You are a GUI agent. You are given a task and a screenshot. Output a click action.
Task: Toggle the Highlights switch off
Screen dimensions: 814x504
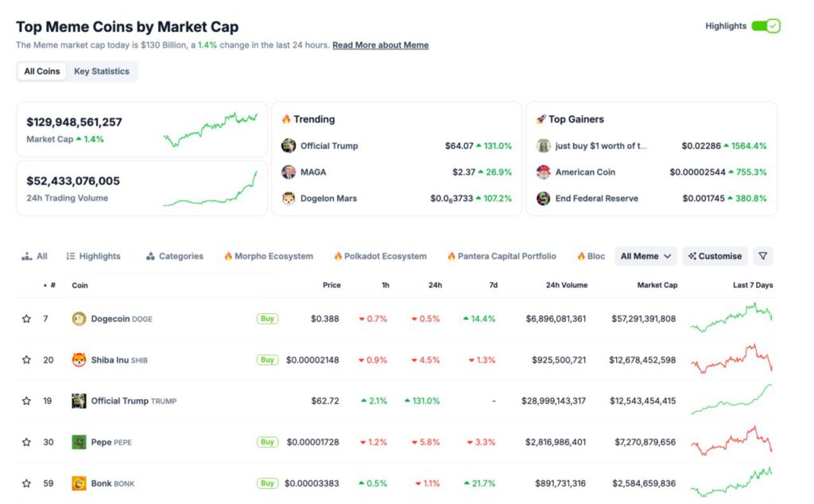766,26
